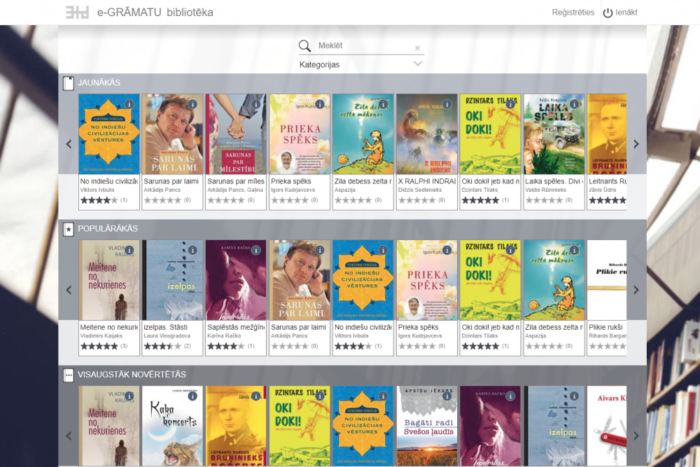700x467 pixels.
Task: Click the e-GRĀMATU bibliotēka logo icon
Action: pos(77,12)
